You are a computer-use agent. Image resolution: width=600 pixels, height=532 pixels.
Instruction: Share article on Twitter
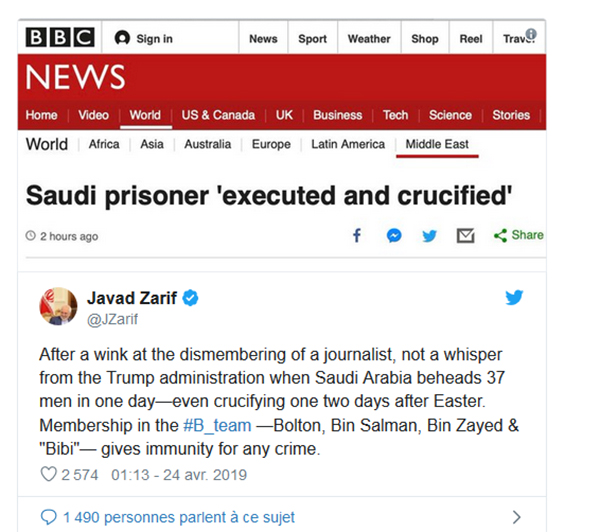tap(429, 236)
